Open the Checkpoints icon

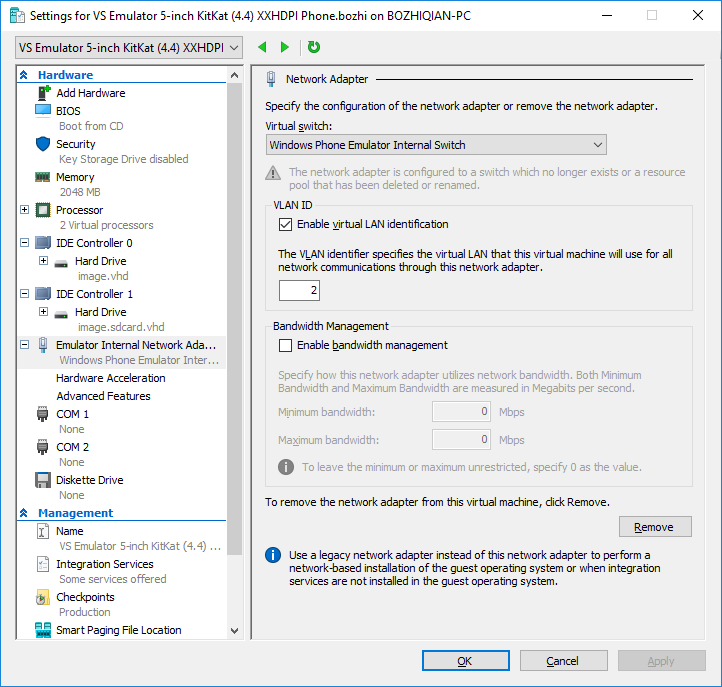click(x=43, y=597)
